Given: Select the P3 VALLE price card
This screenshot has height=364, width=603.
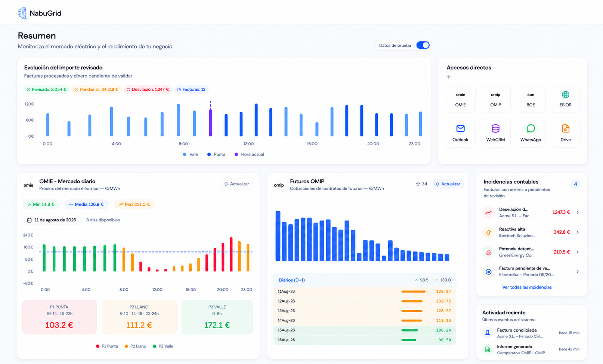Looking at the screenshot, I should [217, 317].
